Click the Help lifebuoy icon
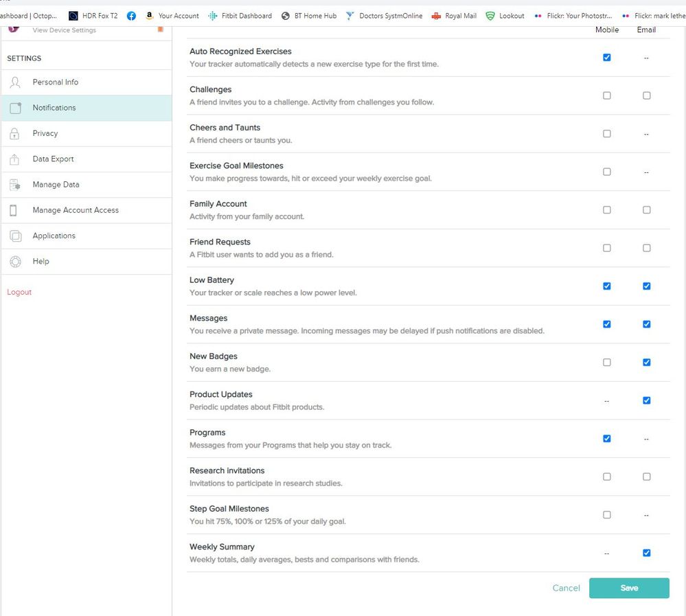This screenshot has width=686, height=616. 15,262
